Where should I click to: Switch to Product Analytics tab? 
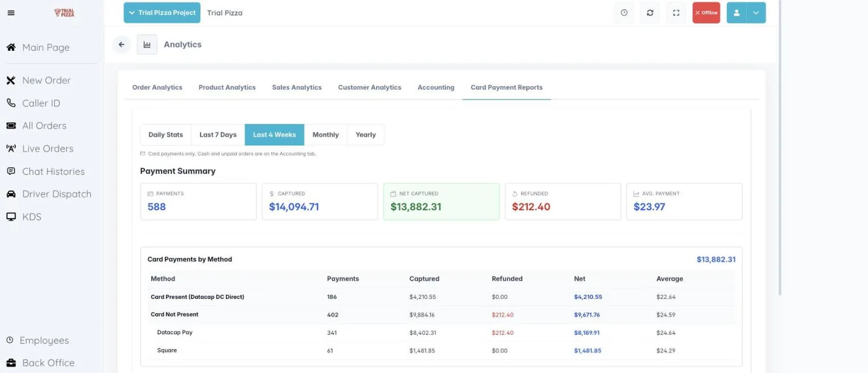(227, 87)
